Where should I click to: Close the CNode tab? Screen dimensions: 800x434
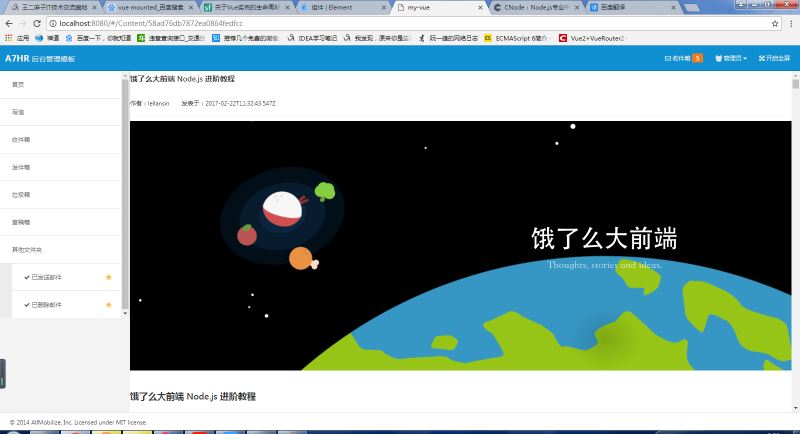(577, 8)
